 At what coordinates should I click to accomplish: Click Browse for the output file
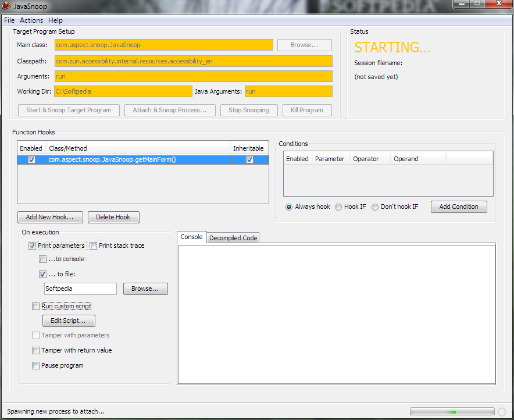coord(145,289)
